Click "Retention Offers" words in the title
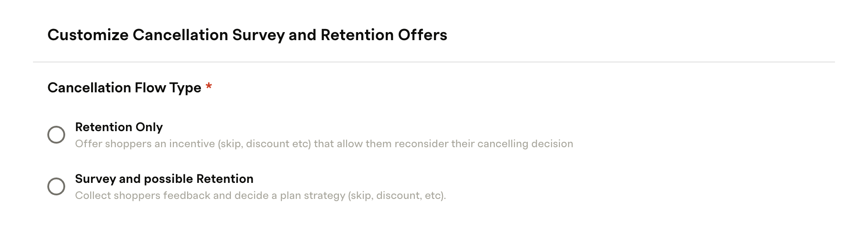 pos(384,35)
